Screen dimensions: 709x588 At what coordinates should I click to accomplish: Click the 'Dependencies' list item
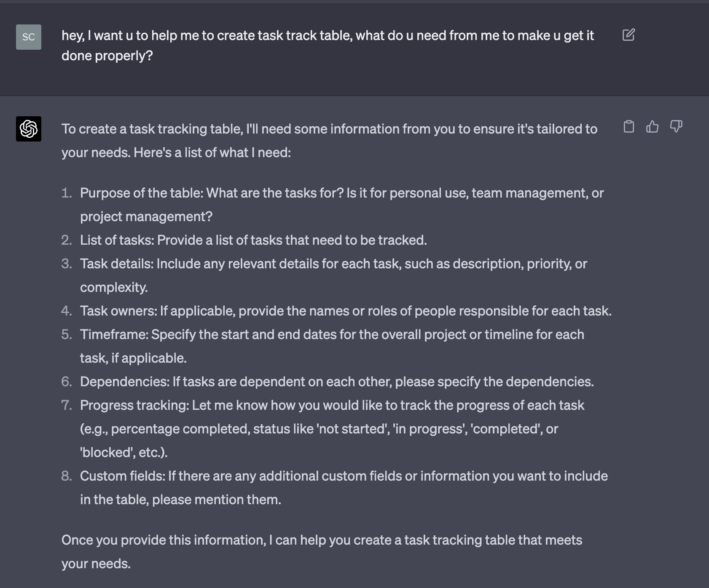tap(336, 382)
